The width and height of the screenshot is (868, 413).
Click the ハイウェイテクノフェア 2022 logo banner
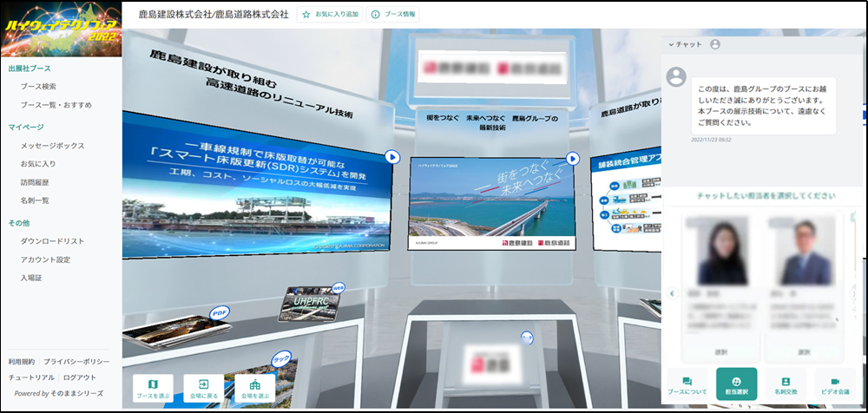(x=61, y=29)
